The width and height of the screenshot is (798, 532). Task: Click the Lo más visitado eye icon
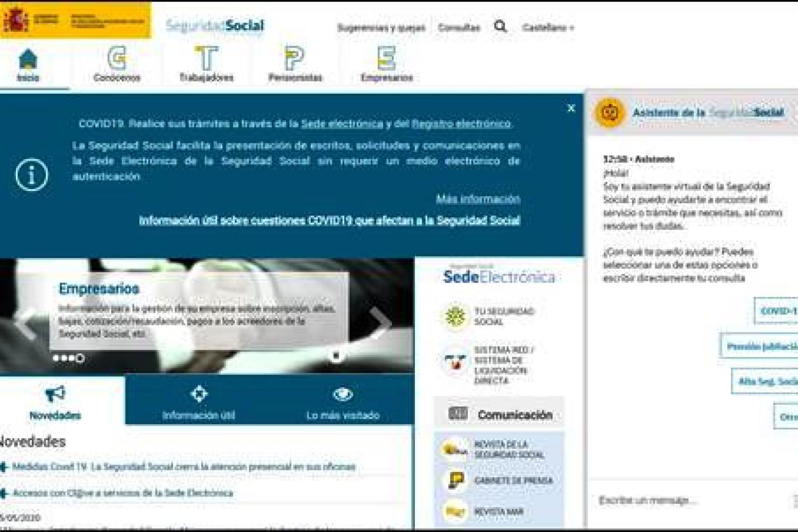[x=343, y=394]
